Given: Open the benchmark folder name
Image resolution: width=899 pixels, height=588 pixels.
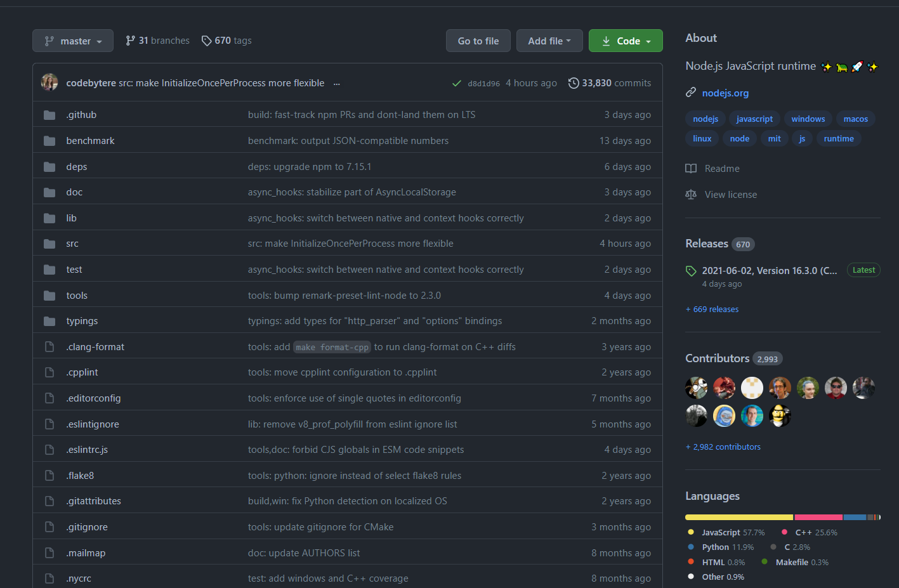Looking at the screenshot, I should pos(90,141).
